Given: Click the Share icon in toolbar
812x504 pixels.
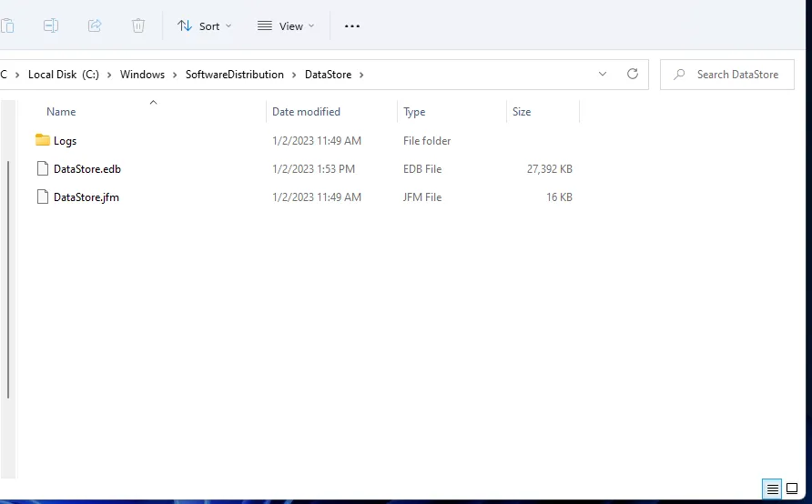Looking at the screenshot, I should click(95, 25).
